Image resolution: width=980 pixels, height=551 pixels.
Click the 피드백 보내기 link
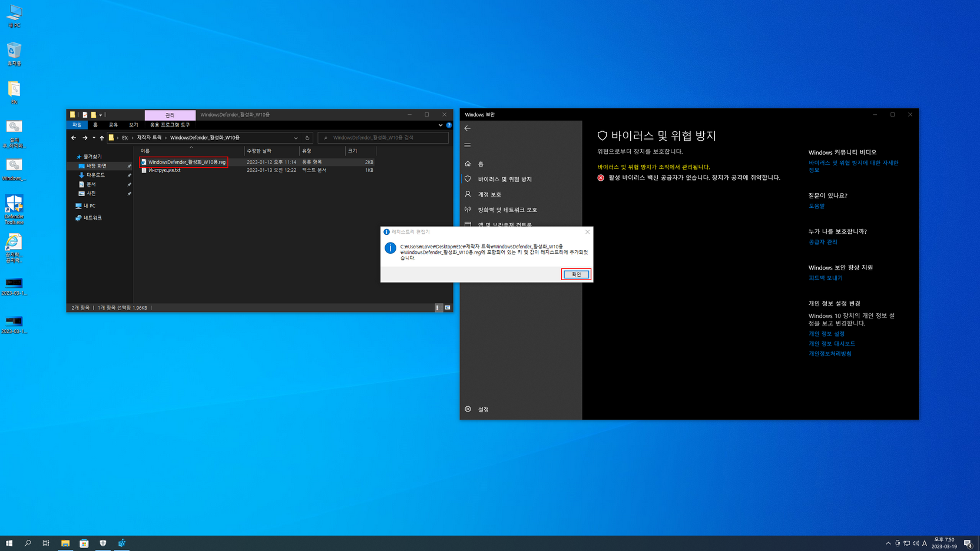[x=826, y=278]
